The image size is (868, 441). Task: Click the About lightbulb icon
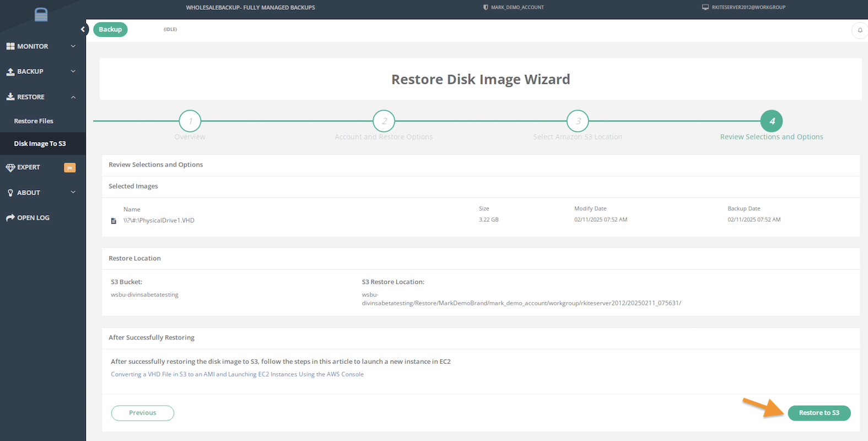(10, 193)
